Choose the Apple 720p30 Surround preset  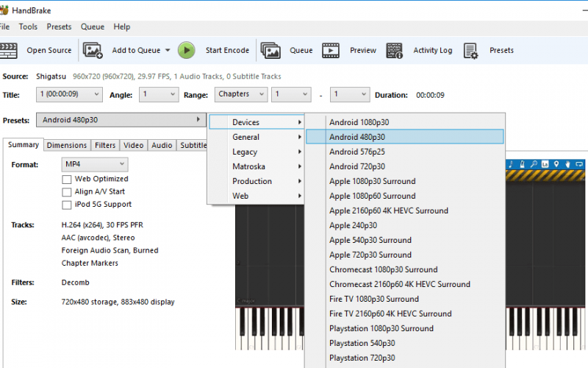[x=405, y=255]
